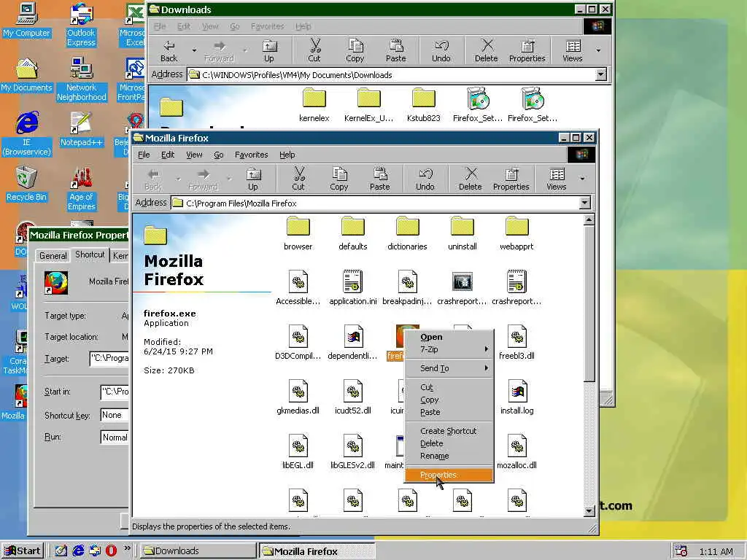Open the Favorites menu in Mozilla Firefox window
This screenshot has width=747, height=560.
pyautogui.click(x=251, y=155)
